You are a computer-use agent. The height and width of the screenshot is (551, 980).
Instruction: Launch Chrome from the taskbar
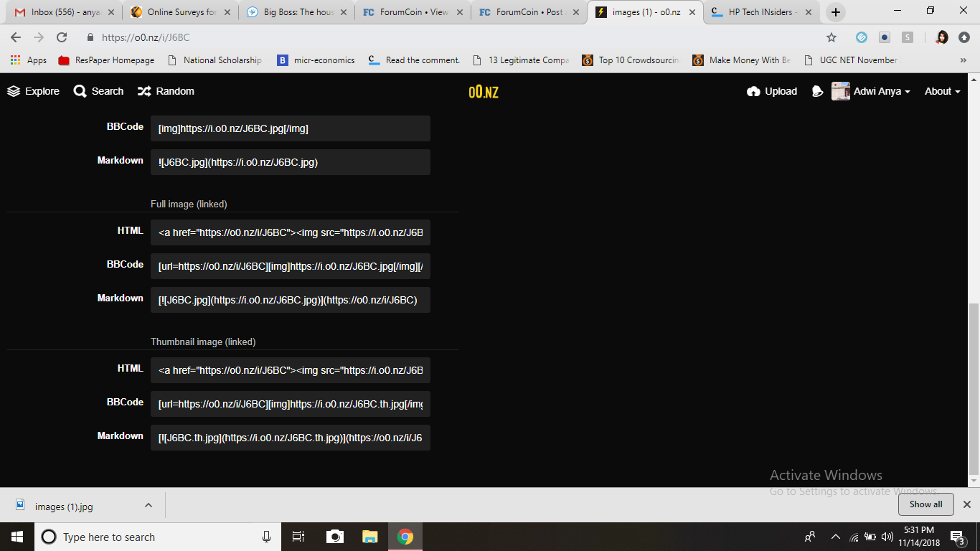point(405,537)
